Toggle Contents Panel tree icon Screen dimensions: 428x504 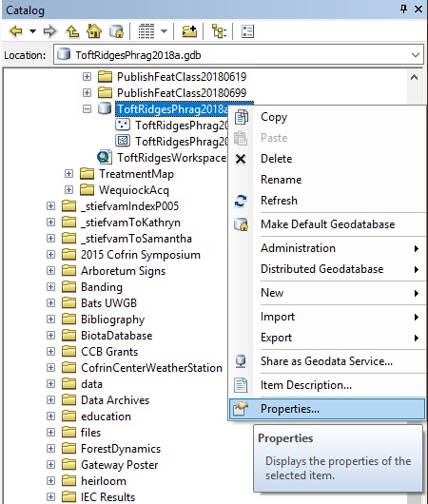pos(220,31)
